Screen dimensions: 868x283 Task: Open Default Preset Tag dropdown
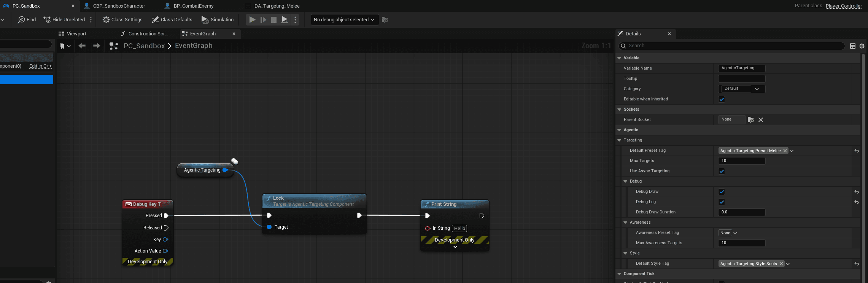pos(792,151)
